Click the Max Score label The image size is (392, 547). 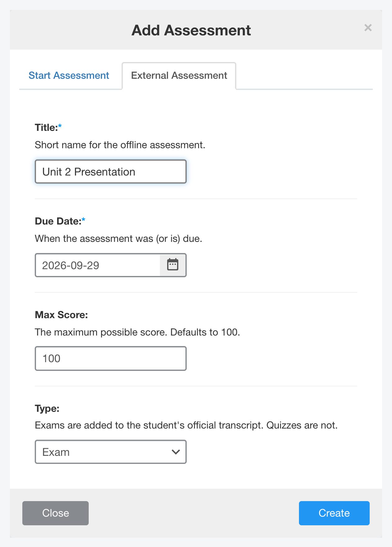61,315
